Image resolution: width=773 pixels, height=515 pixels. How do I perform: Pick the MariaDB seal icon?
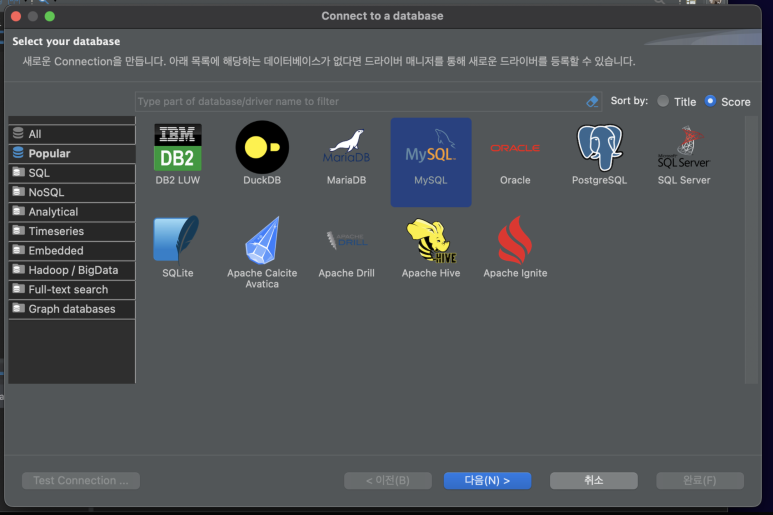346,146
